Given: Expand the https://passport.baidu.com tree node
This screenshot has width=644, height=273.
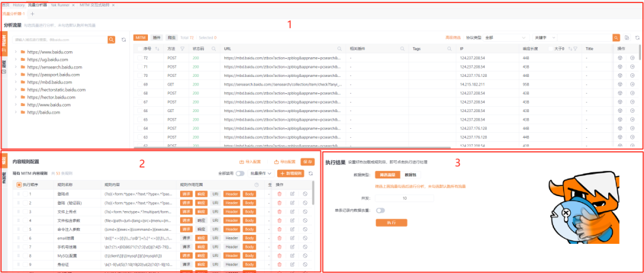Looking at the screenshot, I should (x=15, y=75).
